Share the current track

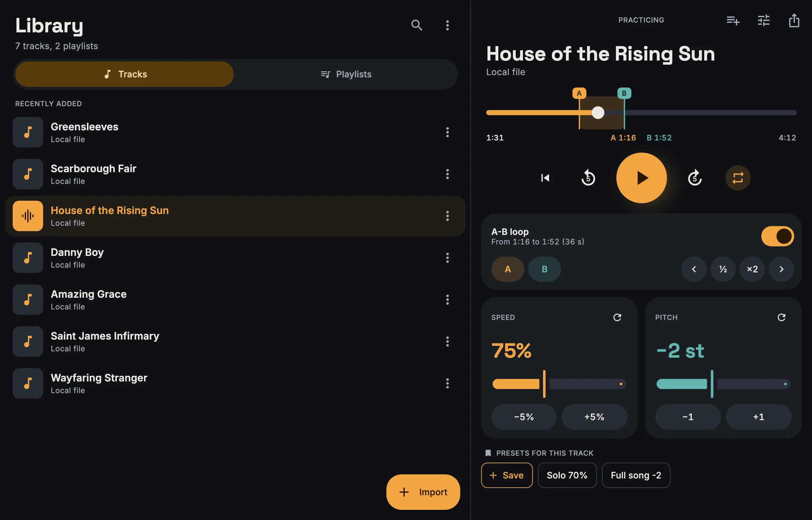(x=794, y=20)
